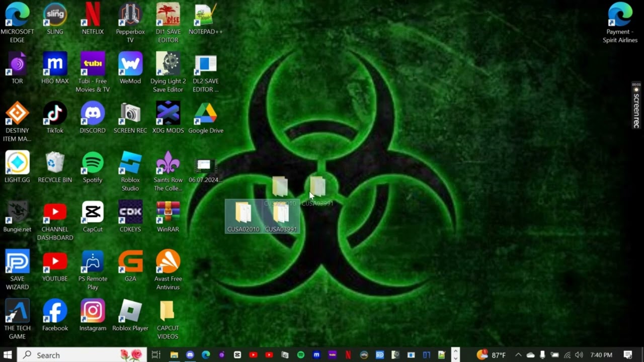Select the CUSA03991 folder
The image size is (644, 362).
pyautogui.click(x=281, y=217)
